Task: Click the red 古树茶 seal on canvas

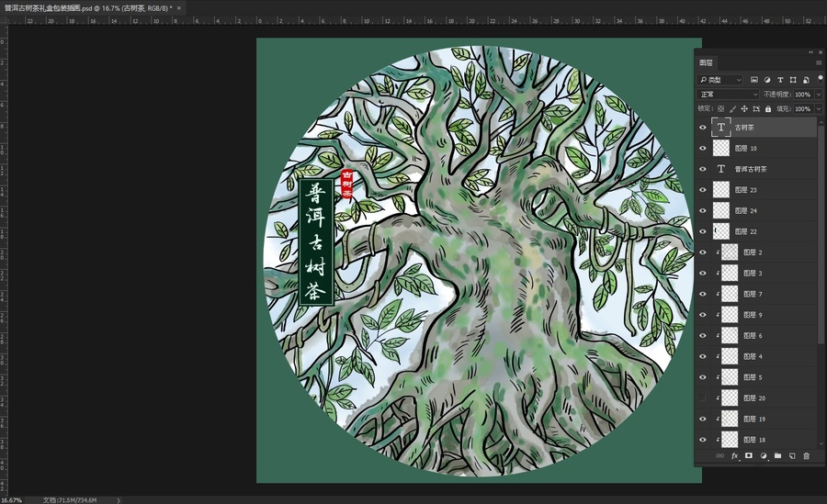Action: click(346, 184)
